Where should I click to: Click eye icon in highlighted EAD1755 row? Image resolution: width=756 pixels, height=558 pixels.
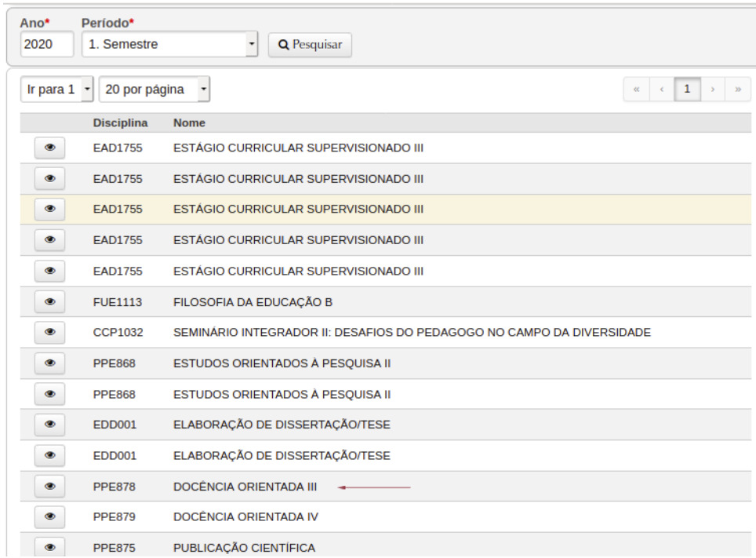pyautogui.click(x=49, y=209)
